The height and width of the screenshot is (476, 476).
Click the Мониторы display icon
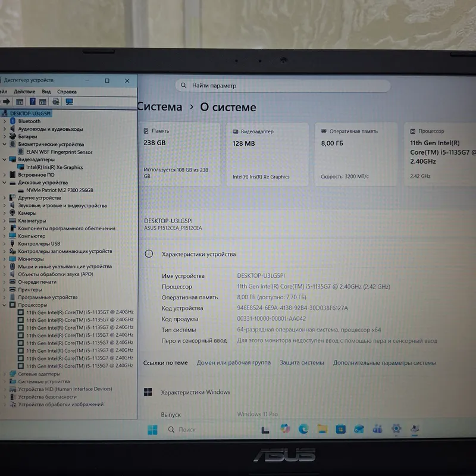(x=12, y=259)
